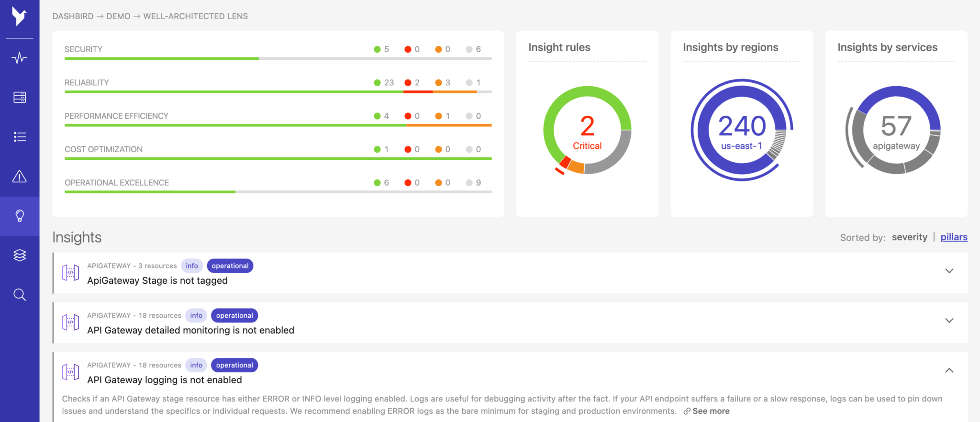Sort insights by severity

(x=909, y=237)
